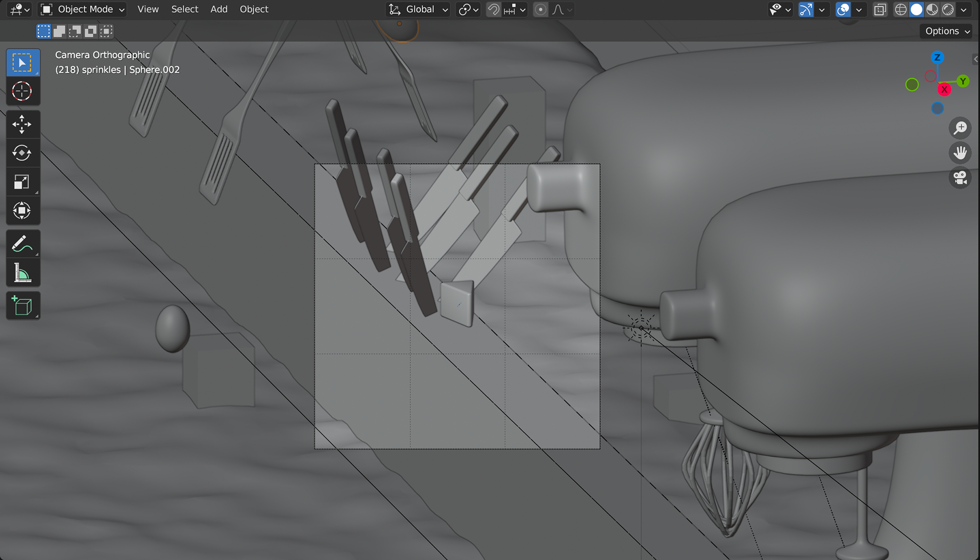Switch to Wireframe viewport shading
Image resolution: width=980 pixels, height=560 pixels.
tap(901, 10)
